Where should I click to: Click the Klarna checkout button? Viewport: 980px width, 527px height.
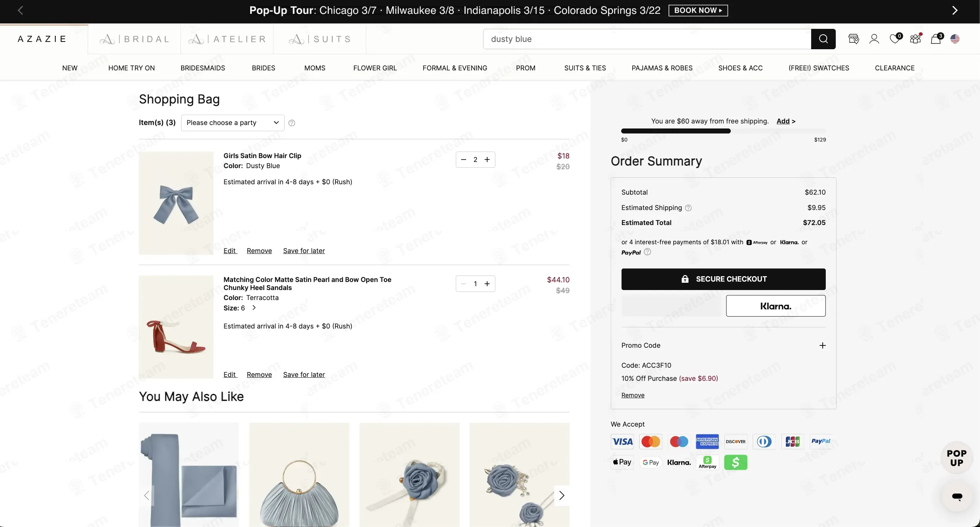[x=775, y=306]
